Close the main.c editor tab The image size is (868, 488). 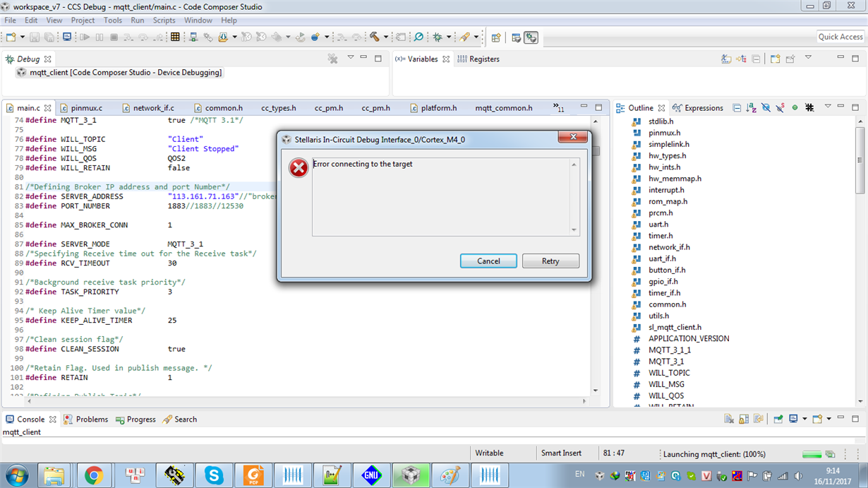47,108
